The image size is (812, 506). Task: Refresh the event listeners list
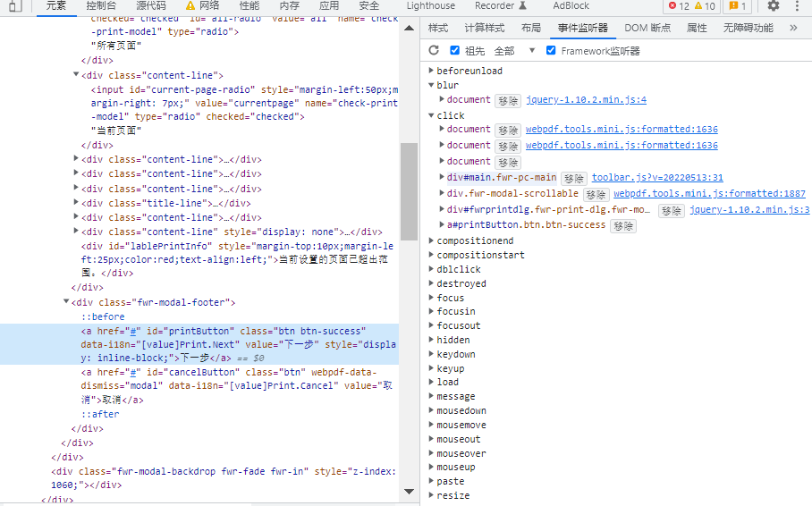click(x=434, y=50)
